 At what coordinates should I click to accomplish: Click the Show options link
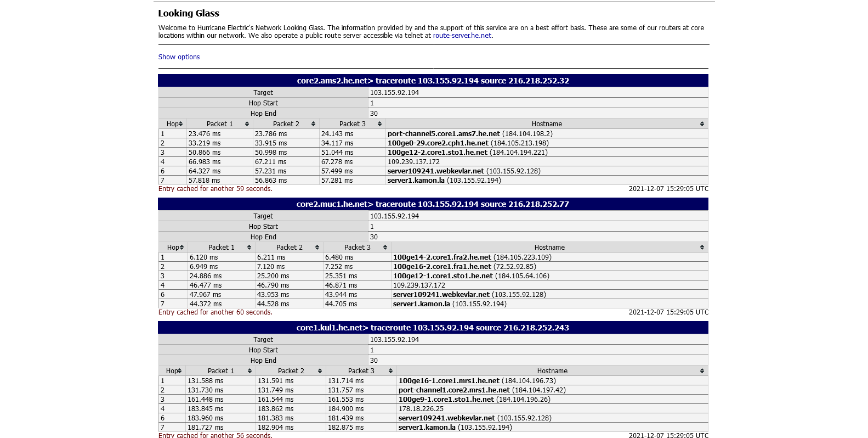pos(179,57)
